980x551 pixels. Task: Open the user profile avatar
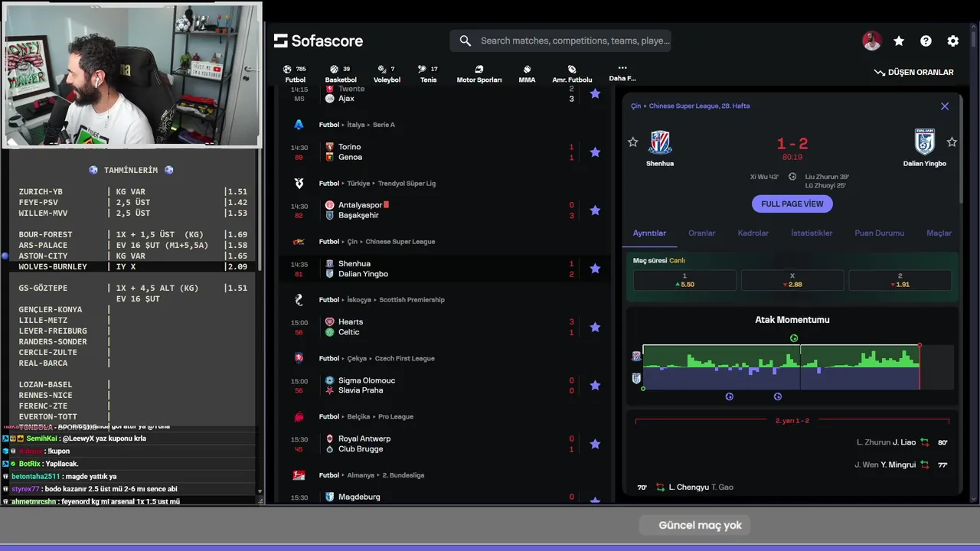tap(871, 41)
